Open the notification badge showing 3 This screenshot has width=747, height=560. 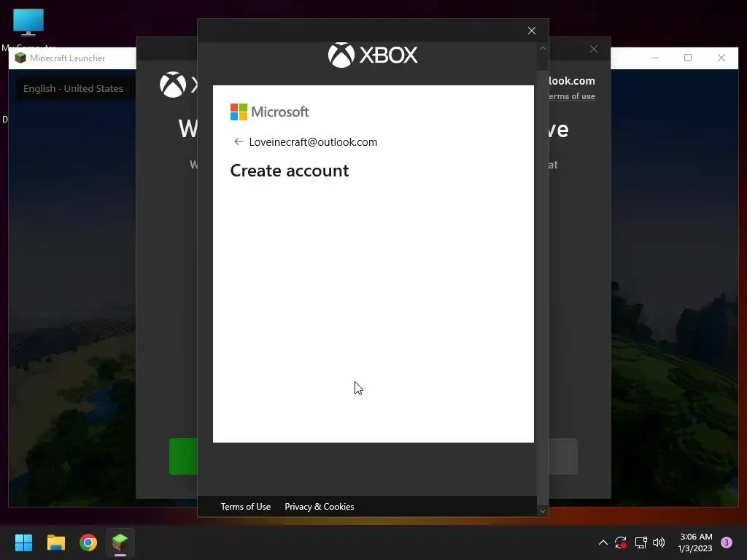tap(727, 542)
